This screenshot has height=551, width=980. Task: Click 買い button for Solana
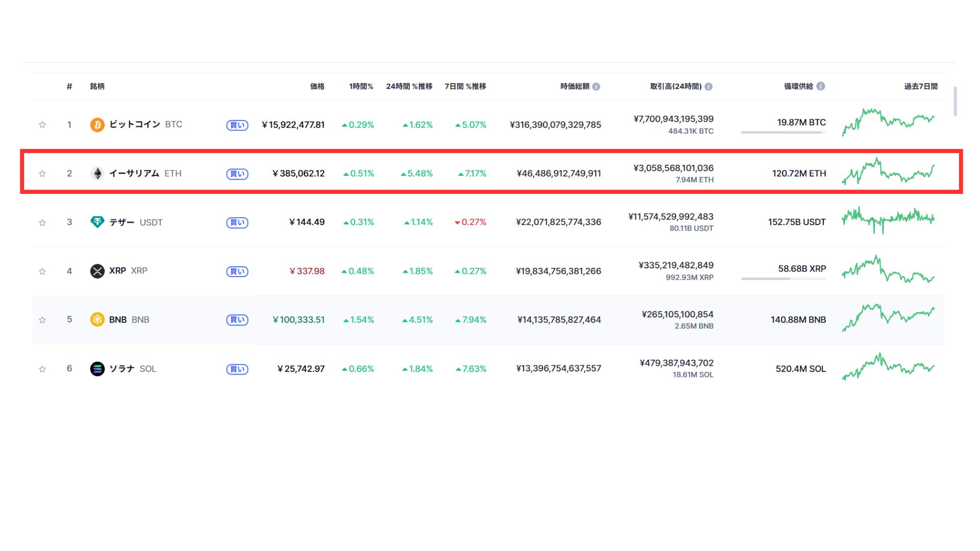[x=237, y=369]
